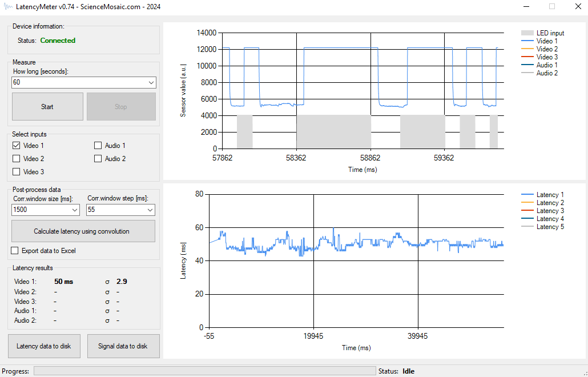Viewport: 588px width, 377px height.
Task: Click the LED input legend swatch
Action: (527, 33)
